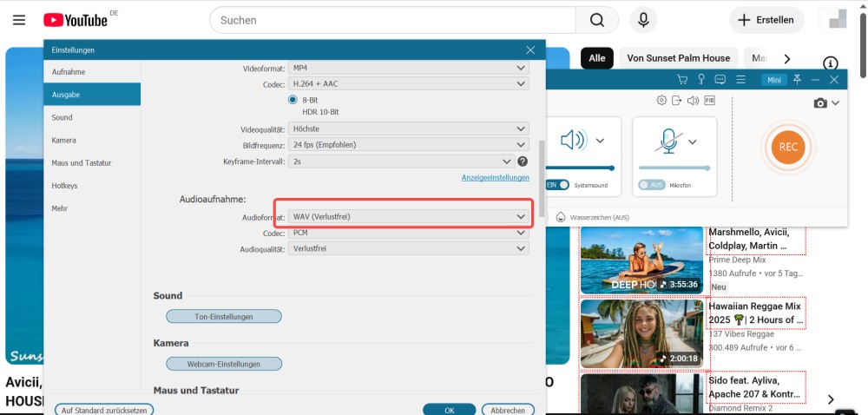Click the YouTube Erstellen button
This screenshot has height=415, width=868.
[766, 20]
